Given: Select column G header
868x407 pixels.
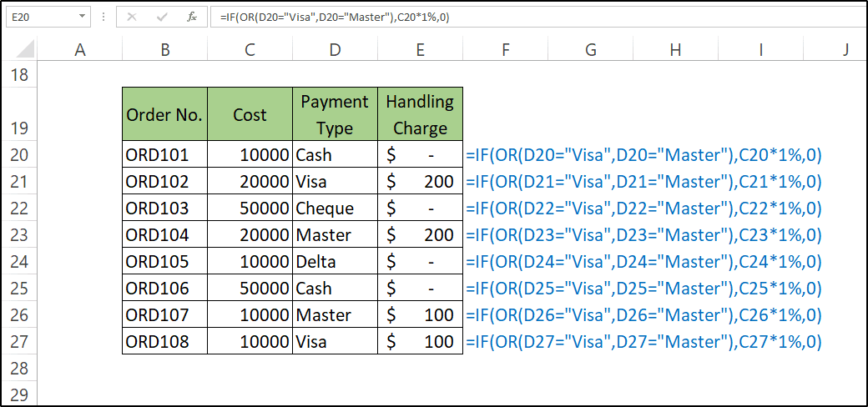Looking at the screenshot, I should [x=591, y=50].
